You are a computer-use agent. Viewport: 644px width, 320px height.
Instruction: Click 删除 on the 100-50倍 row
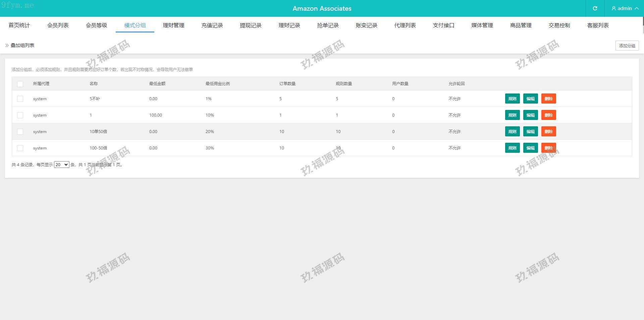[548, 148]
